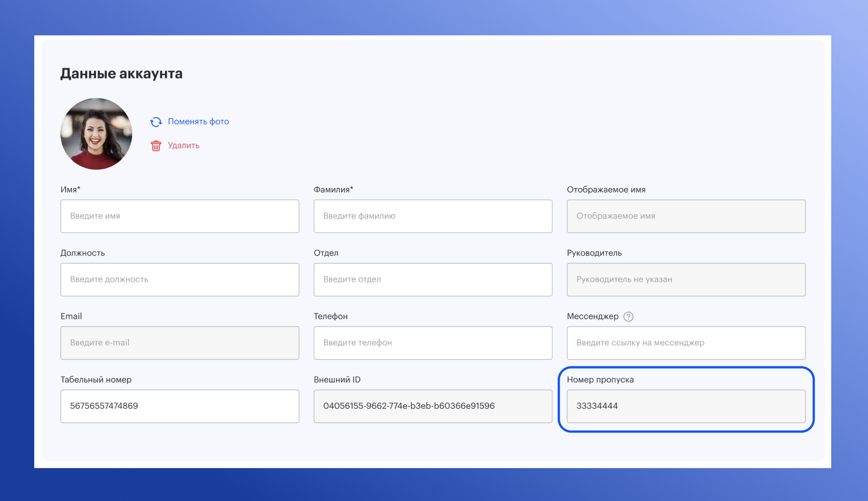Focus the Должность input field
Screen dimensions: 868x501
pos(180,280)
